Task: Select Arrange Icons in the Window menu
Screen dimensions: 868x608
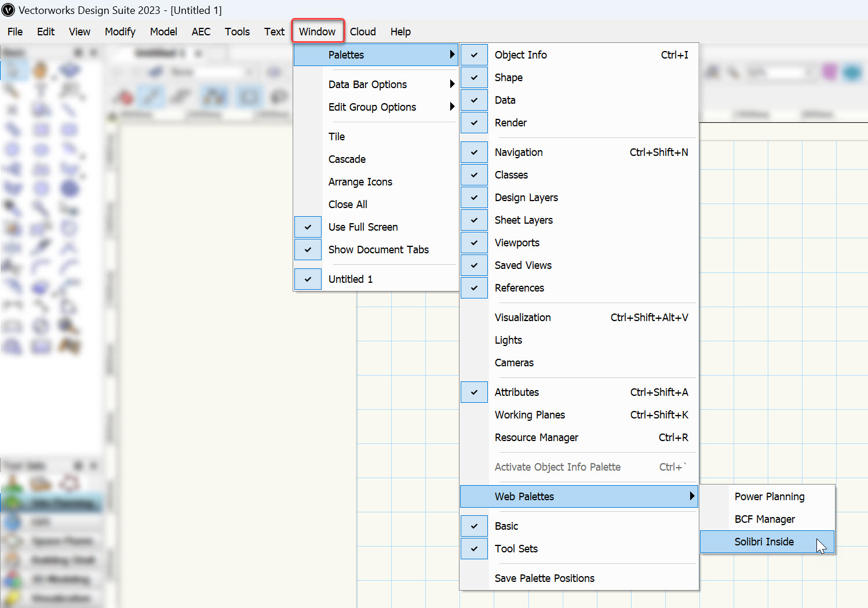Action: point(376,182)
